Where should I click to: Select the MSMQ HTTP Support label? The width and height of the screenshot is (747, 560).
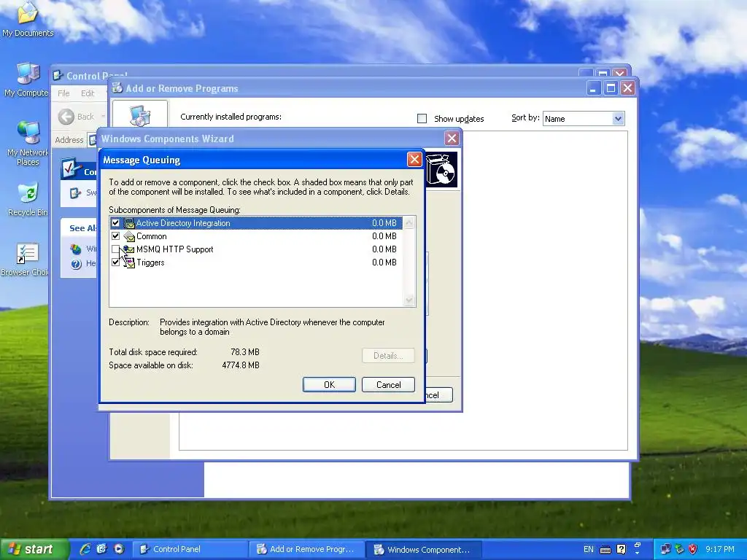(175, 249)
